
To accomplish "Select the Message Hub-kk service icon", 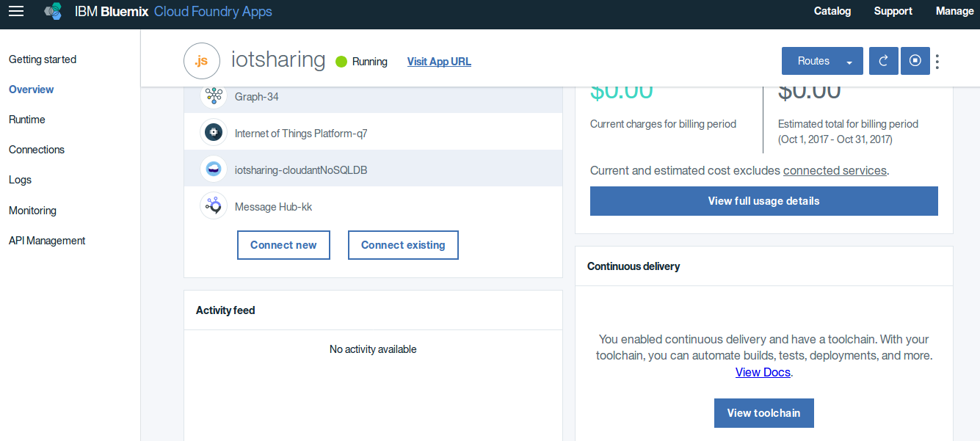I will click(213, 206).
